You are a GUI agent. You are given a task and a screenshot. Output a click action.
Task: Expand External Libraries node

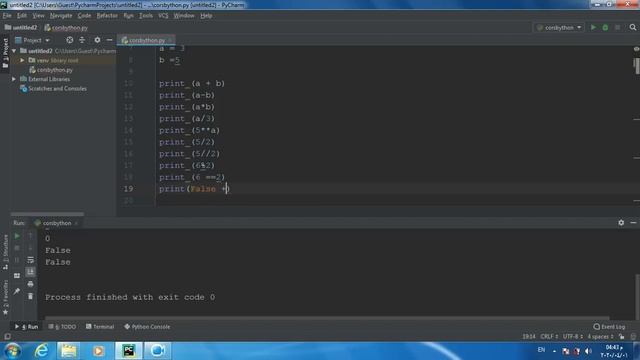(14, 79)
